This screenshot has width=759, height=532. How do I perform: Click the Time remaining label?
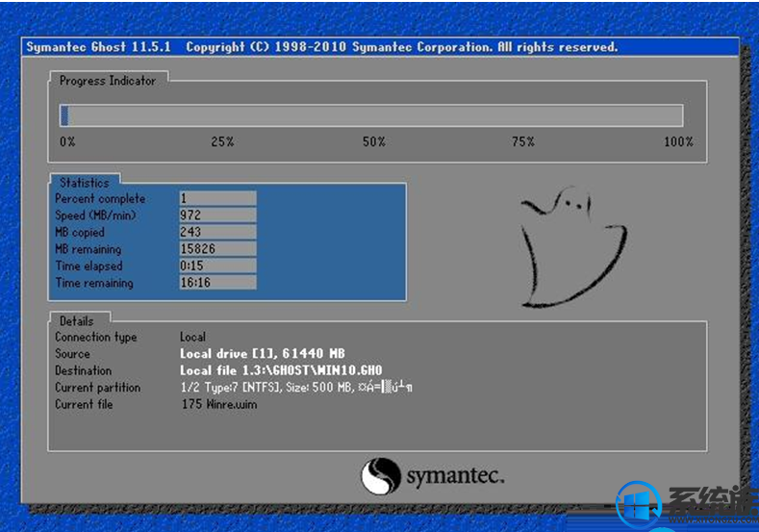click(94, 283)
